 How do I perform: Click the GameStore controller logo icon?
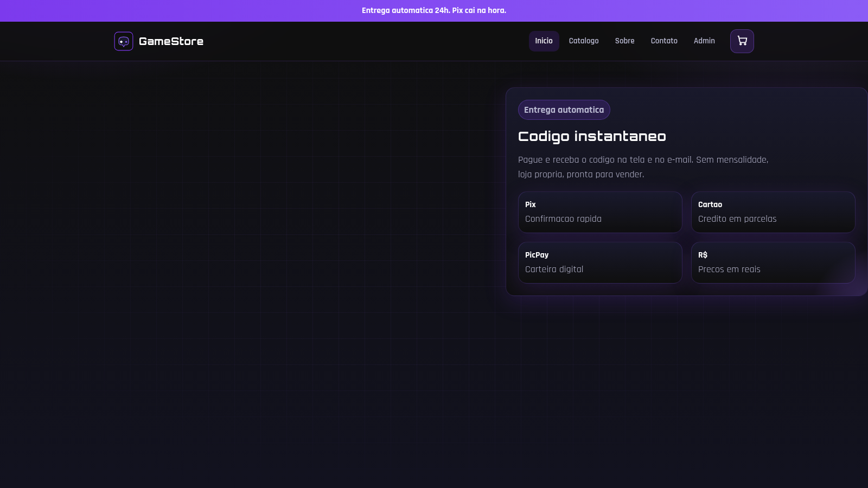tap(124, 41)
